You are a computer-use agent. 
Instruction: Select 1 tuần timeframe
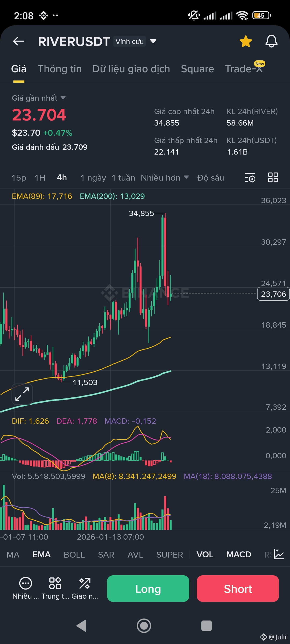coord(123,178)
